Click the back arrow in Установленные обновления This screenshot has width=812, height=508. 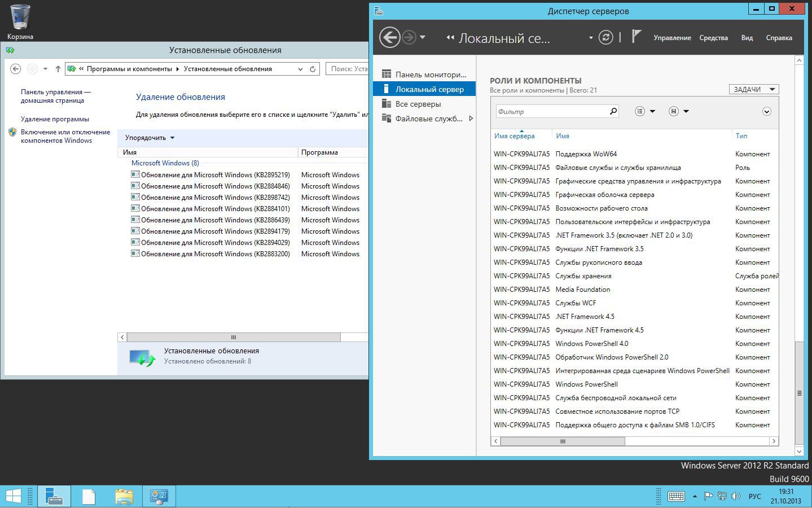[x=16, y=69]
